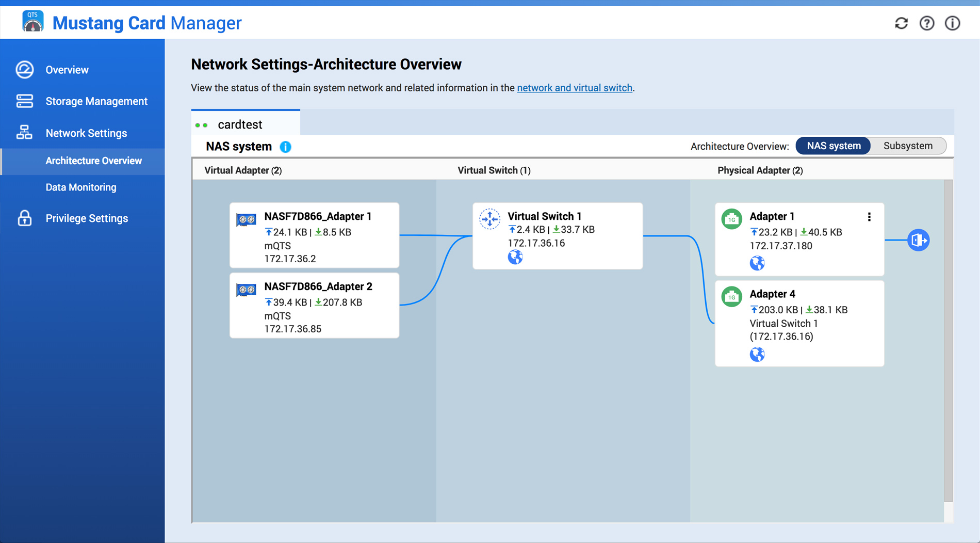This screenshot has width=980, height=543.
Task: Click the NAS system section heading
Action: 239,147
